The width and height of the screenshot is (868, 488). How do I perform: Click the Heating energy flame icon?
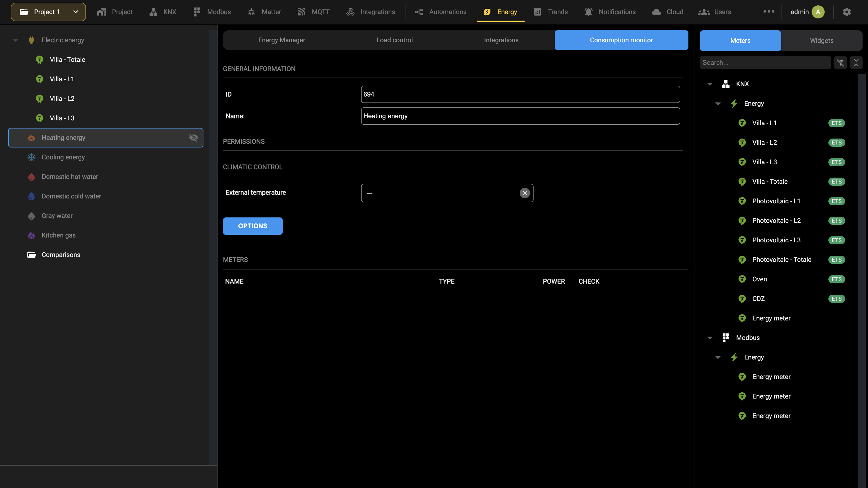31,138
